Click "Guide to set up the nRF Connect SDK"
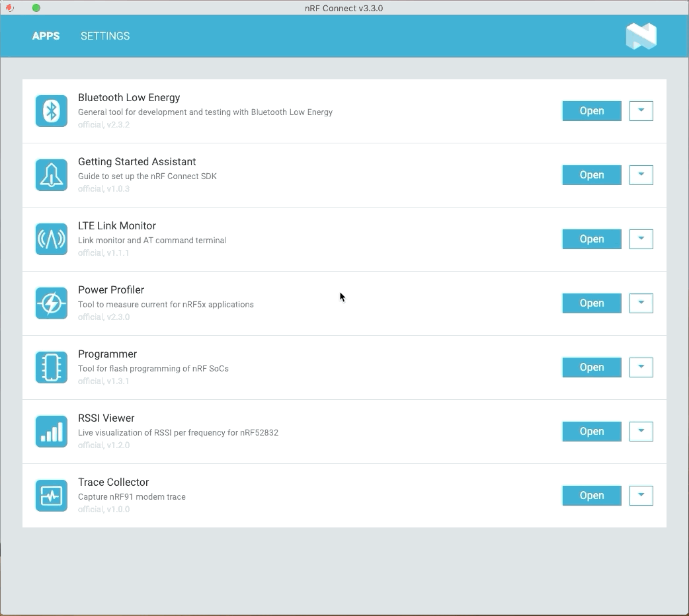 (x=147, y=176)
